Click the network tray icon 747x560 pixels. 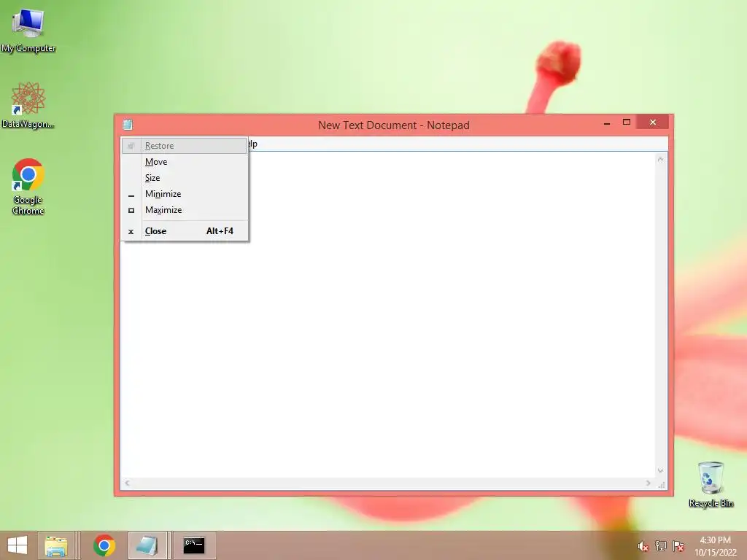click(x=660, y=546)
